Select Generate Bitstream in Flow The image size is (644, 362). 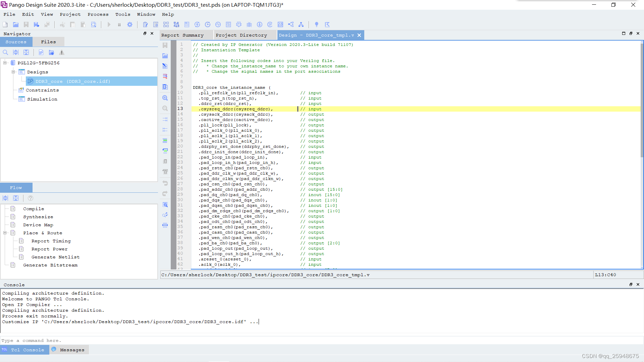50,265
